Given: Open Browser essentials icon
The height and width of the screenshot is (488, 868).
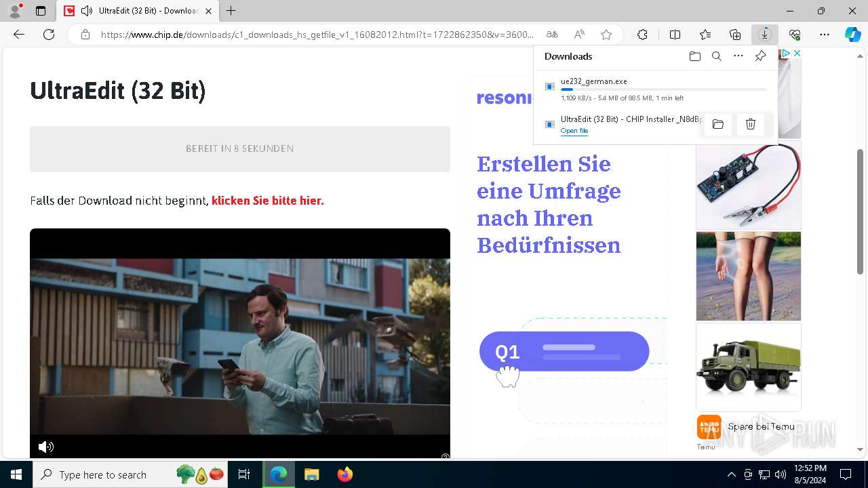Looking at the screenshot, I should [x=795, y=35].
